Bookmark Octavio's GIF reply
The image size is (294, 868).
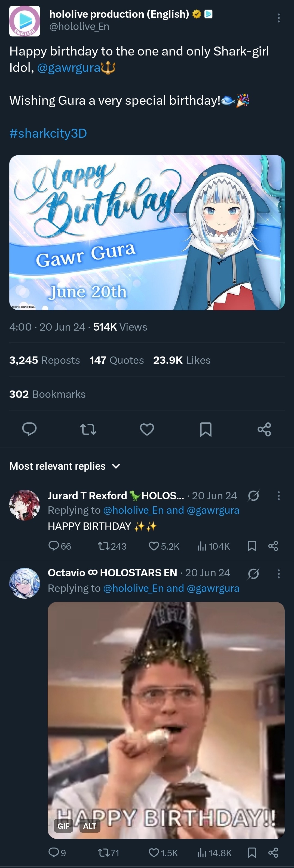coord(252,853)
